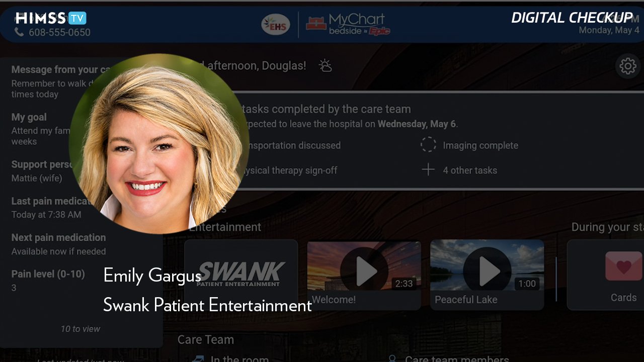Open the Pain level (0-10) entry
Screen dimensions: 644x362
(48, 281)
